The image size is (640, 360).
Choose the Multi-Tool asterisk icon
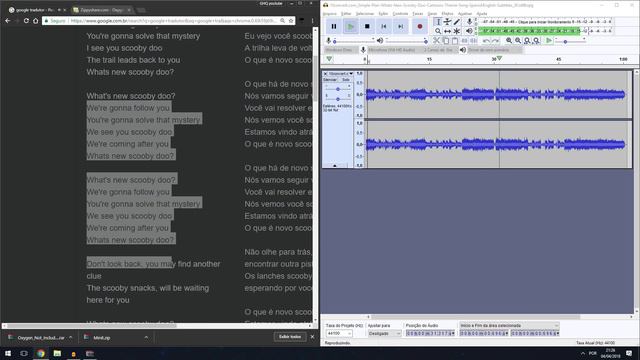(x=457, y=31)
